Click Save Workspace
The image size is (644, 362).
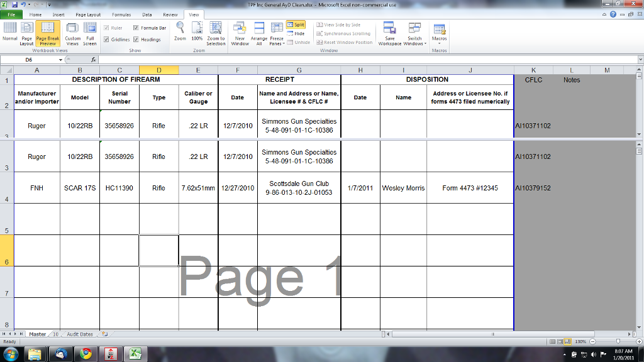point(390,34)
